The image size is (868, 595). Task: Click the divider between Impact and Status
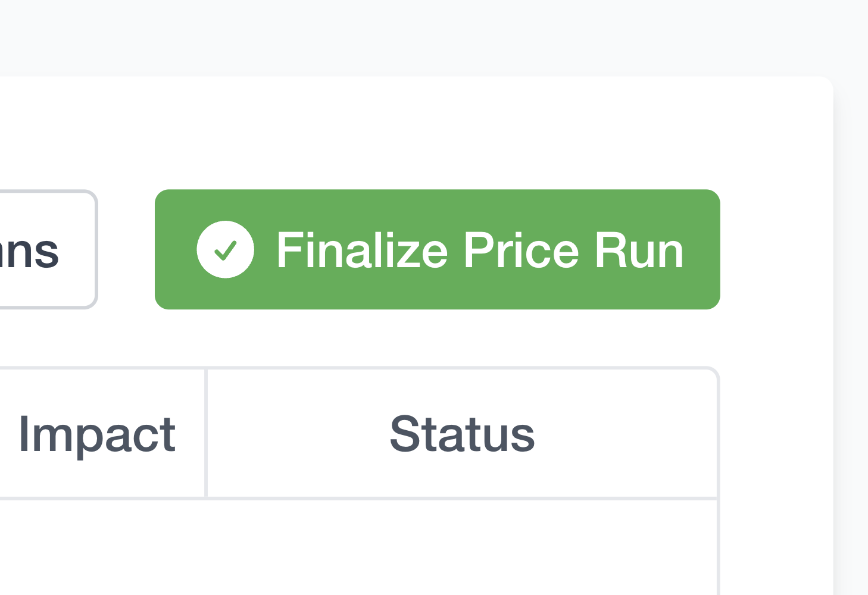[206, 433]
